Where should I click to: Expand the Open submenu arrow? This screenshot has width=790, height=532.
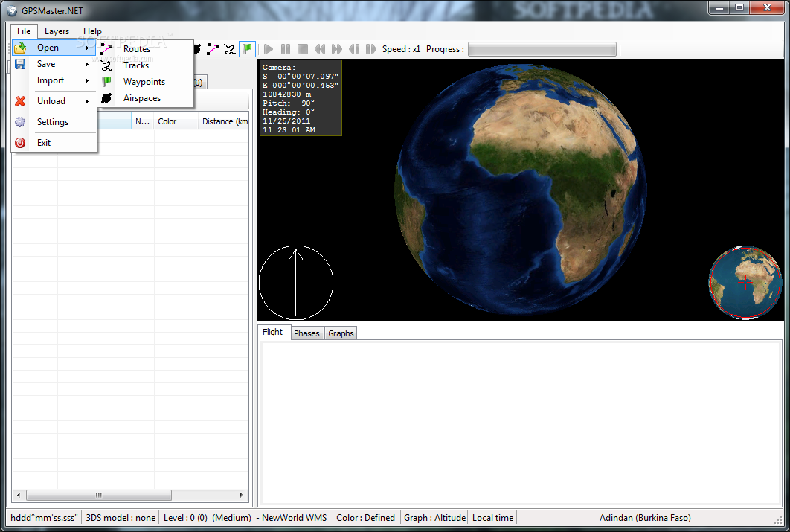click(87, 48)
